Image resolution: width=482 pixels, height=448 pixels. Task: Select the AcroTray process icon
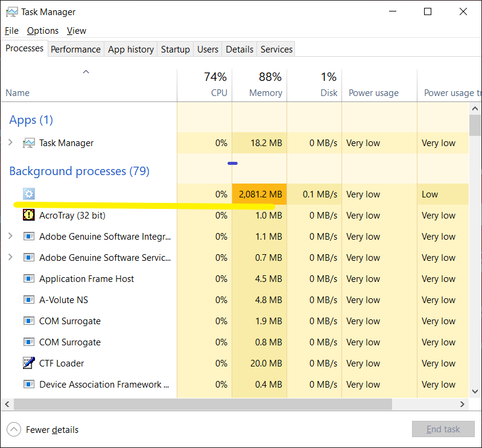(x=28, y=215)
